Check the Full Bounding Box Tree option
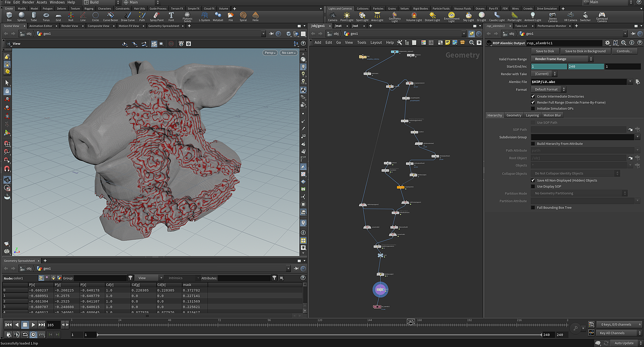Viewport: 644px width, 347px height. click(x=533, y=208)
